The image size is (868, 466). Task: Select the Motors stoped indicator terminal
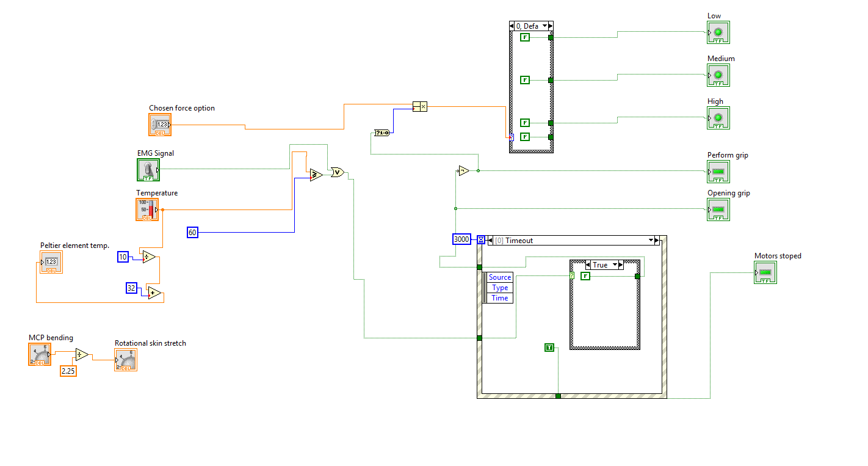[x=765, y=272]
